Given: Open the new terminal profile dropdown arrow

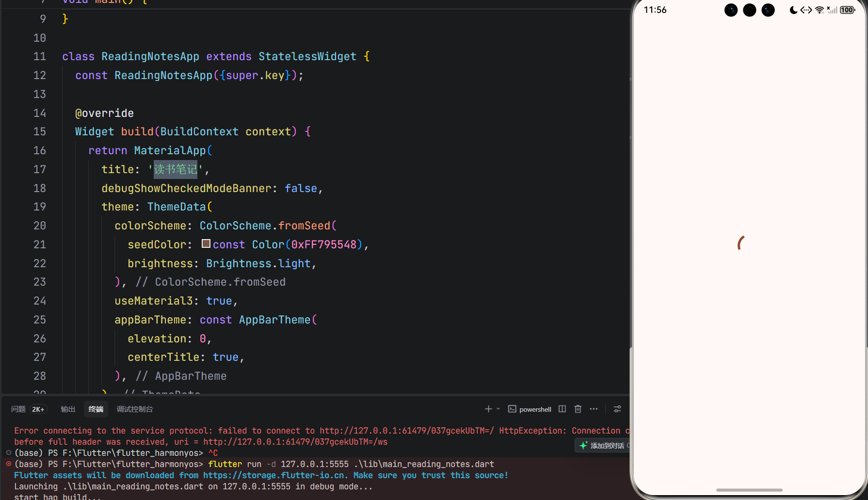Looking at the screenshot, I should pyautogui.click(x=498, y=409).
